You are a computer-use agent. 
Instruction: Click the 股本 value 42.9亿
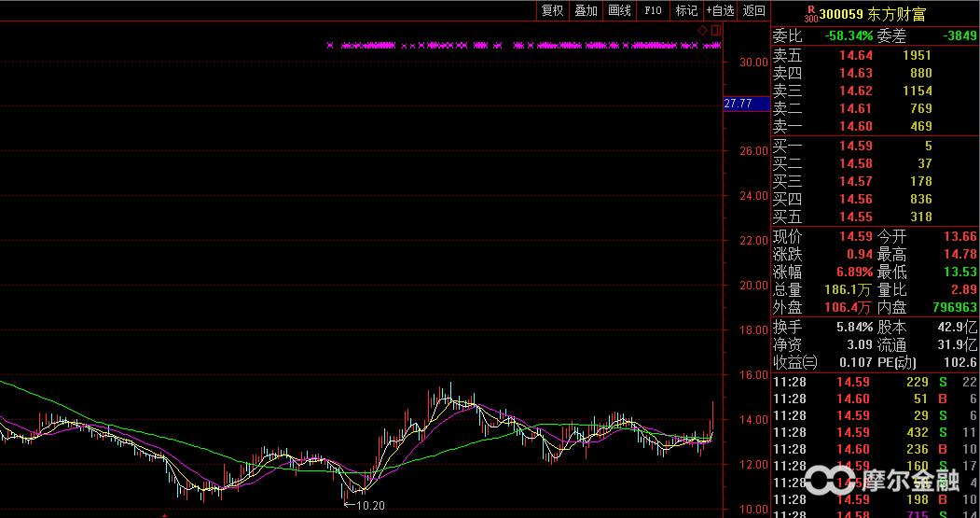pos(958,327)
